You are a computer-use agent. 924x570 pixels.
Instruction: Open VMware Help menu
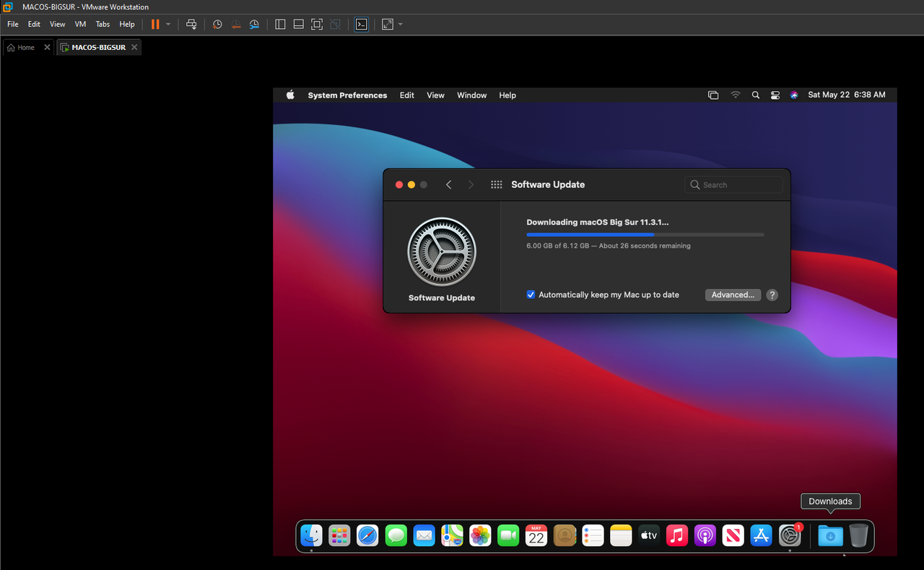127,24
